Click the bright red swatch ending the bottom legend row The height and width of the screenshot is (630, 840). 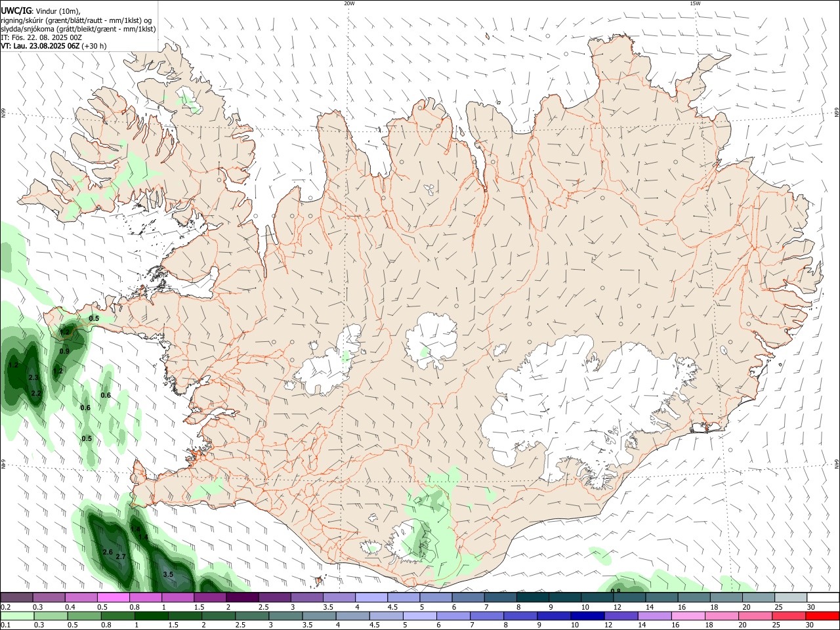[x=822, y=616]
